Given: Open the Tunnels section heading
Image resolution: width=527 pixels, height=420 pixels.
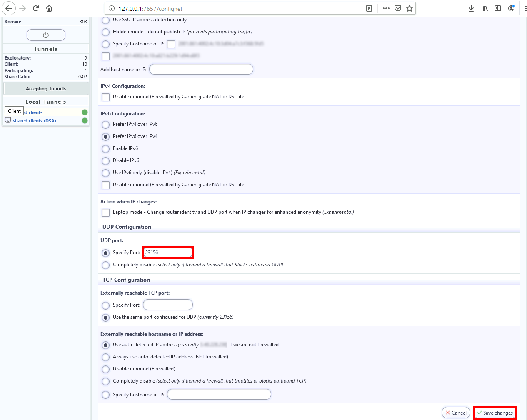Looking at the screenshot, I should click(x=46, y=49).
